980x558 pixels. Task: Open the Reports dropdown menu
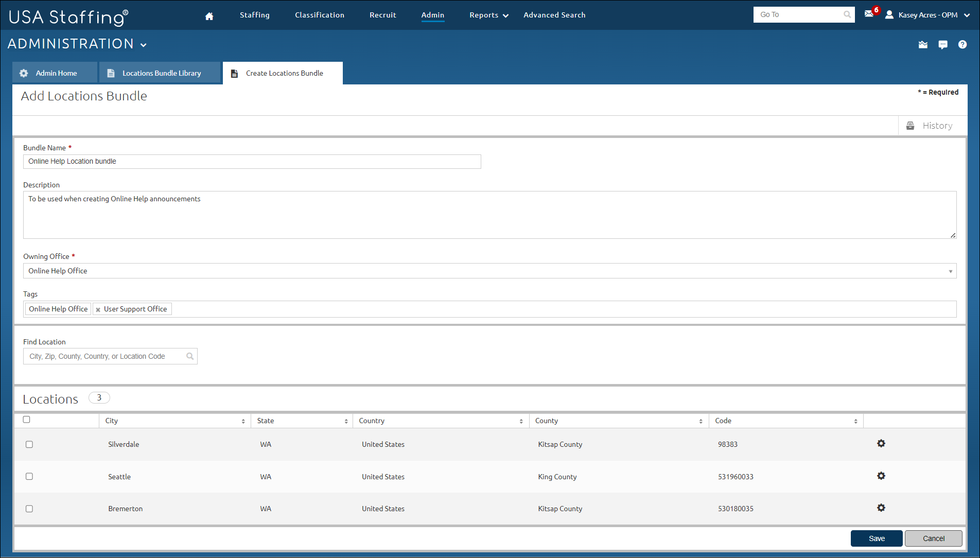[x=488, y=15]
